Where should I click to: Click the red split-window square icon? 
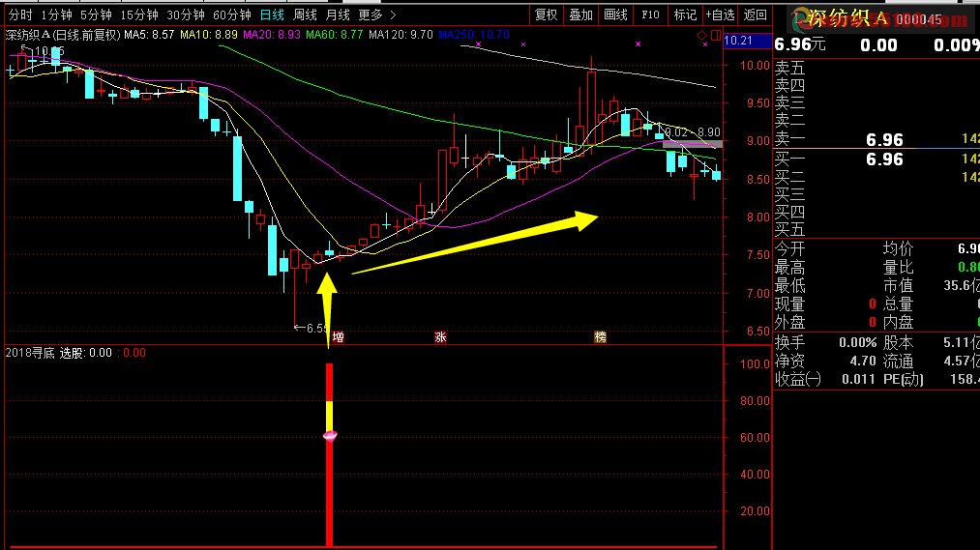[716, 35]
